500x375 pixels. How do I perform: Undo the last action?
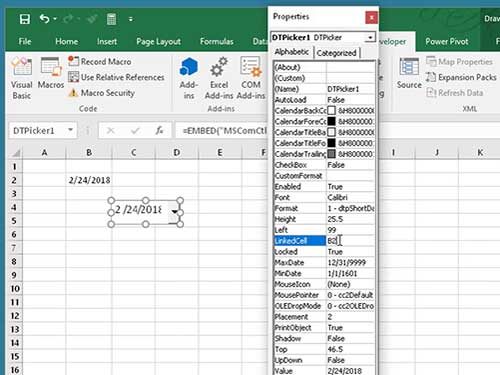(45, 19)
